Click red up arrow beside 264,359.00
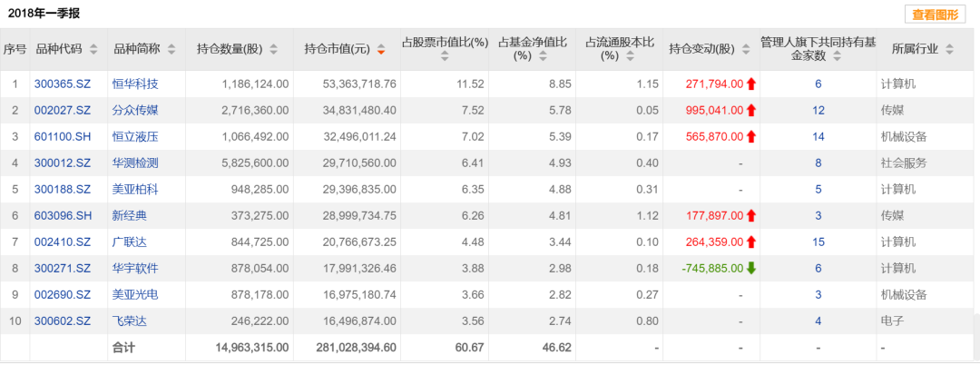 point(751,242)
